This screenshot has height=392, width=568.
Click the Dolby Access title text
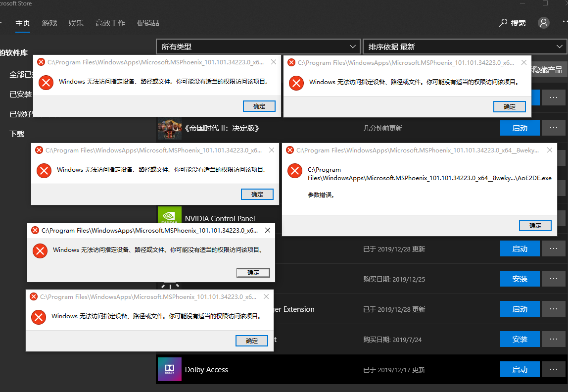[206, 370]
